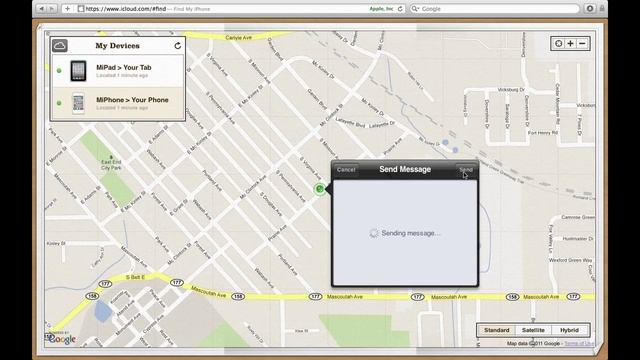The height and width of the screenshot is (360, 640).
Task: Click the message text area
Action: (405, 233)
